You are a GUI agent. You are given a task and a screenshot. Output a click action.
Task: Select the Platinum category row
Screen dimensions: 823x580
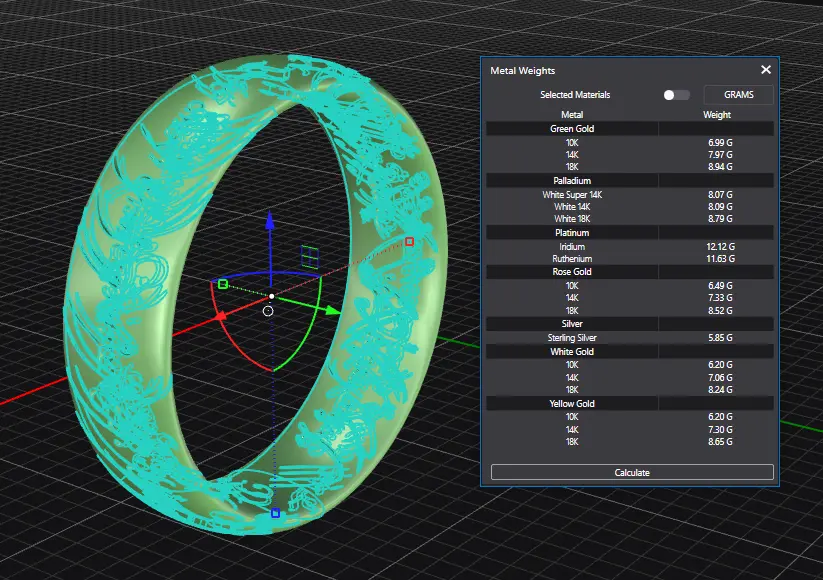tap(572, 232)
